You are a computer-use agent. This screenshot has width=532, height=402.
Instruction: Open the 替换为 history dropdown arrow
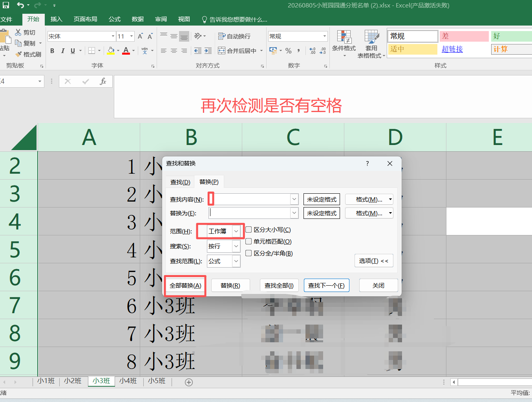coord(294,213)
